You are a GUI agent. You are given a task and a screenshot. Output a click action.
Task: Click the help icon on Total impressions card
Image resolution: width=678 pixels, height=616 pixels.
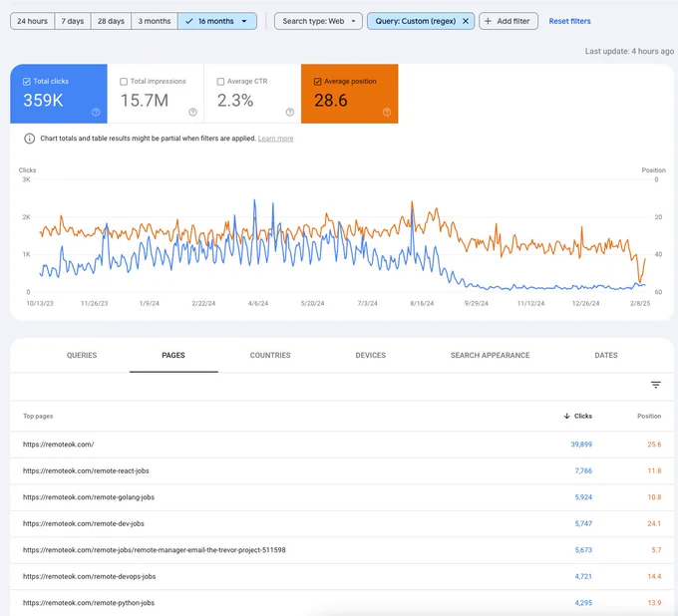tap(192, 112)
